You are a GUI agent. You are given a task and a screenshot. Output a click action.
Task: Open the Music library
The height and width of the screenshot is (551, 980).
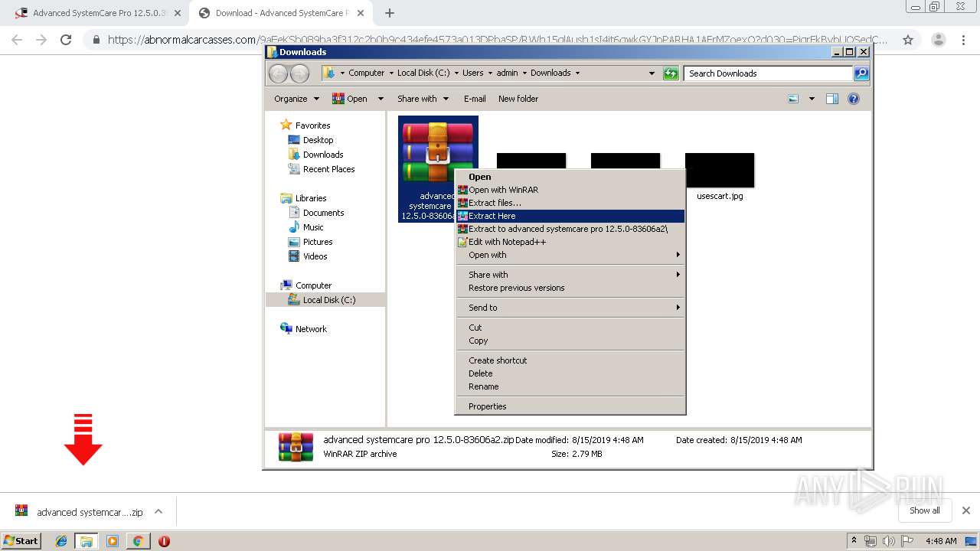pyautogui.click(x=313, y=227)
